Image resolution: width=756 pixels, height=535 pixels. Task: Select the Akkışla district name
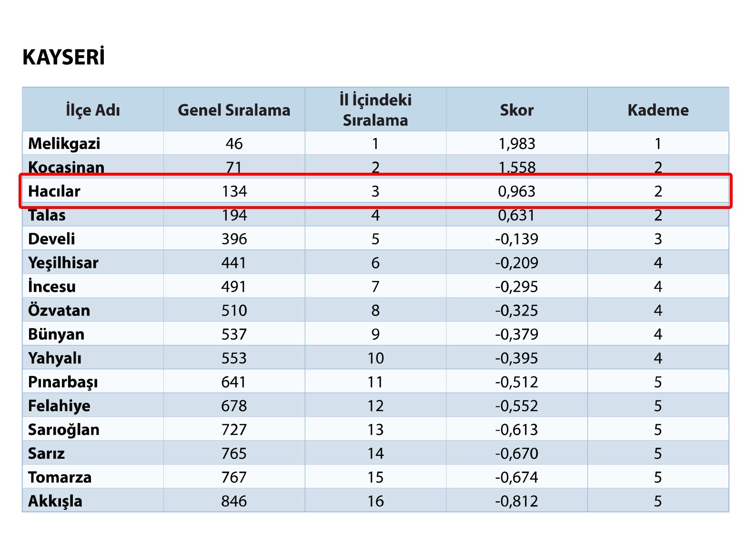coord(55,501)
